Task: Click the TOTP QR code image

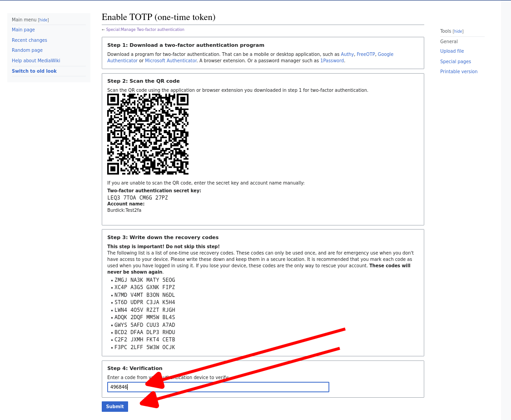Action: [148, 134]
